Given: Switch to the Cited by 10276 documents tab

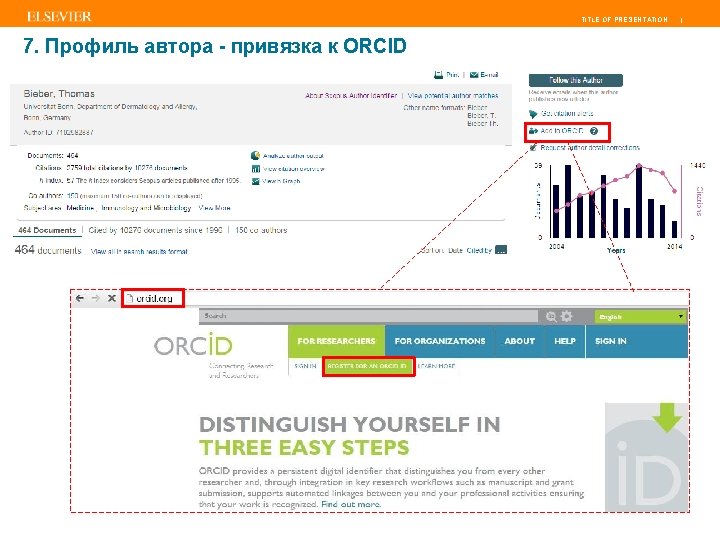Looking at the screenshot, I should 155,230.
